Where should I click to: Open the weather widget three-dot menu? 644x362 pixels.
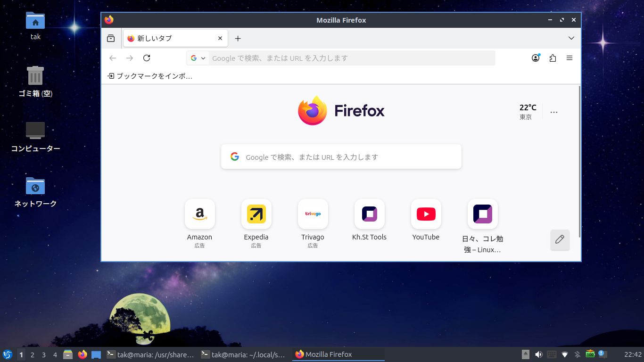(554, 112)
